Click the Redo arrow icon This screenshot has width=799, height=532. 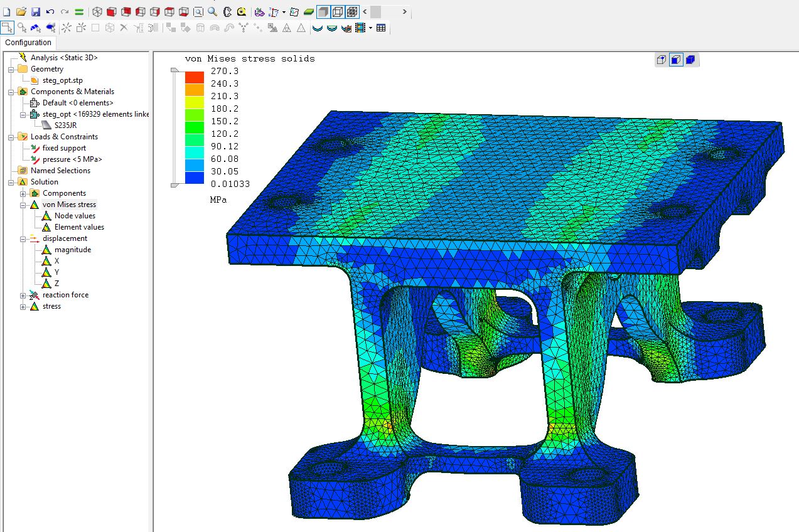65,12
